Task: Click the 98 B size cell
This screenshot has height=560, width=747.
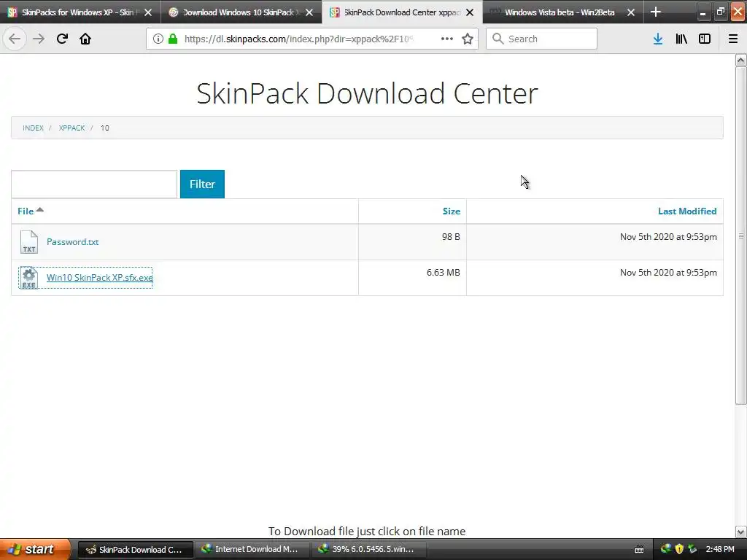Action: pos(451,237)
